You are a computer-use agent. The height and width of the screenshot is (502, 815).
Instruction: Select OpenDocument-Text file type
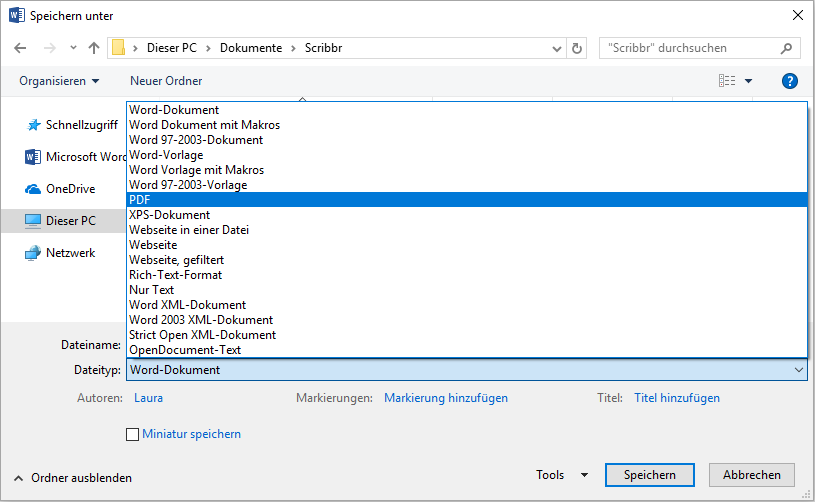(x=467, y=350)
